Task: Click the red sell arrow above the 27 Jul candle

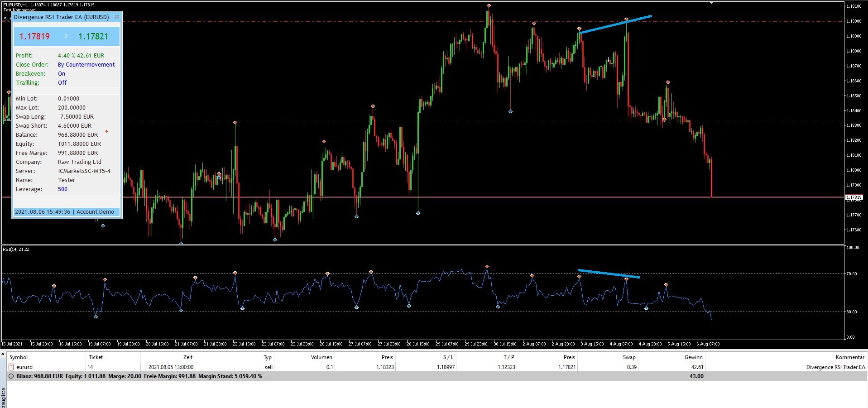Action: tap(372, 106)
